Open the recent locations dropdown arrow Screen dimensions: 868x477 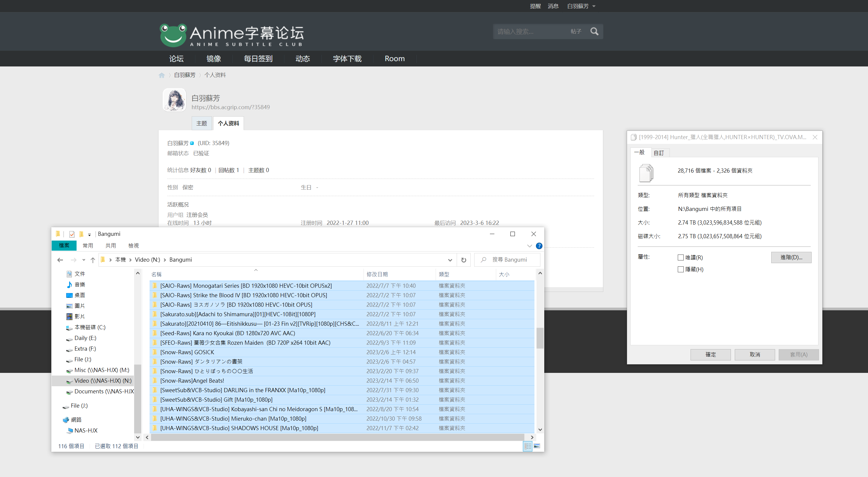84,260
